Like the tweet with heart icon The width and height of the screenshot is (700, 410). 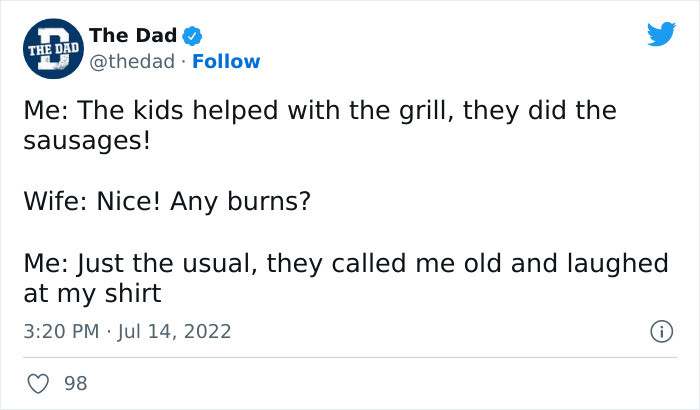click(x=40, y=383)
